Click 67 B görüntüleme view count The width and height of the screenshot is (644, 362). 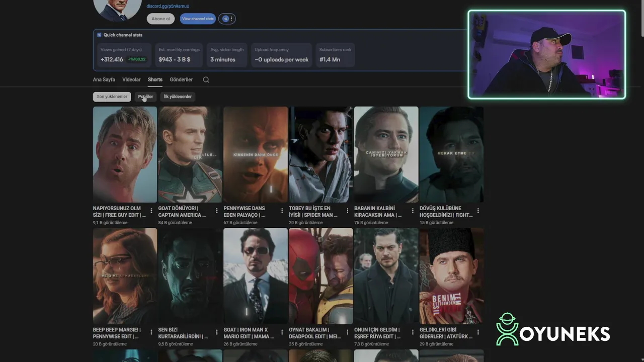click(240, 223)
